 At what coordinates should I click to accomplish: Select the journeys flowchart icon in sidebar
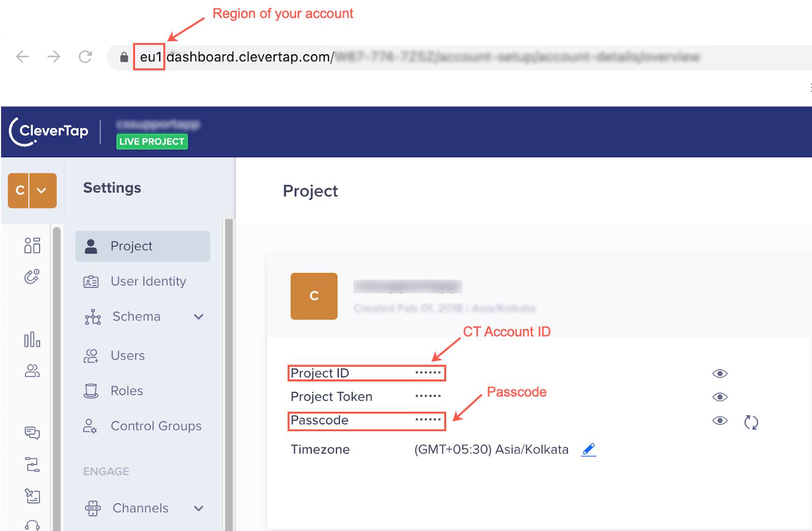pyautogui.click(x=32, y=465)
